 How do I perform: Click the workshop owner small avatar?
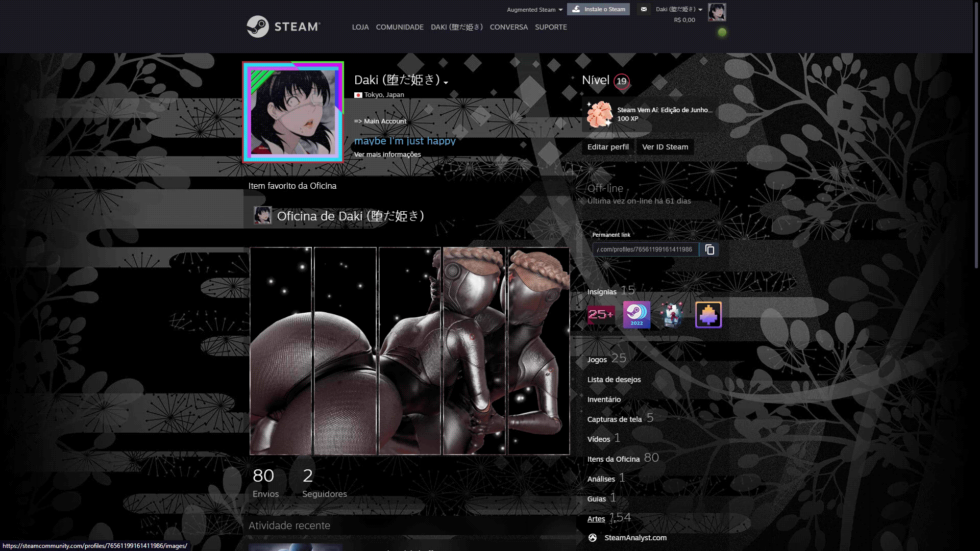click(263, 216)
